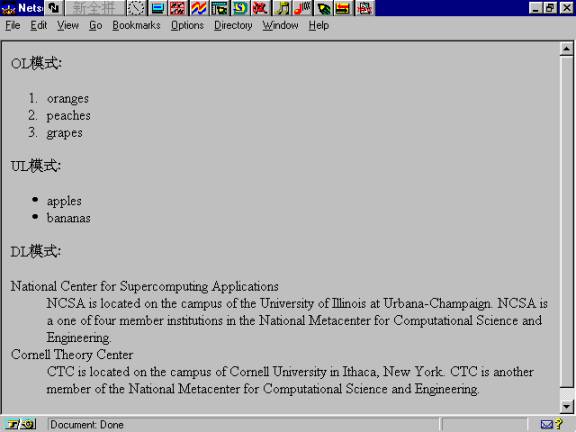Open the Go menu
Screen dimensions: 576x432
coord(96,25)
